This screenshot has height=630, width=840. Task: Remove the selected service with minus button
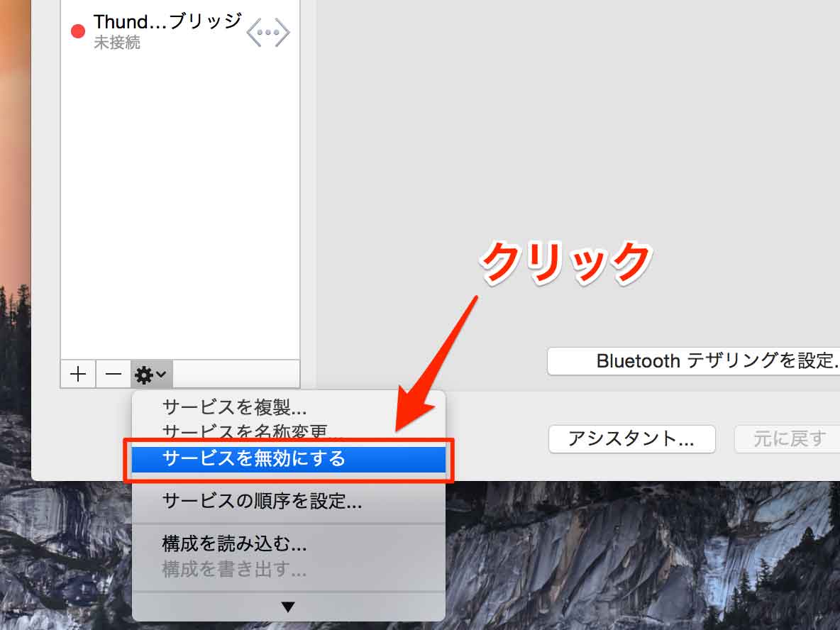point(113,374)
